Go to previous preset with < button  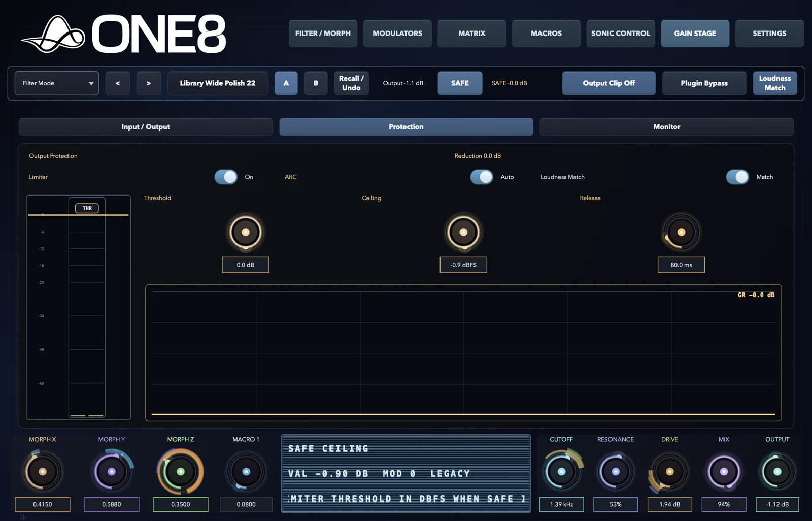coord(118,83)
